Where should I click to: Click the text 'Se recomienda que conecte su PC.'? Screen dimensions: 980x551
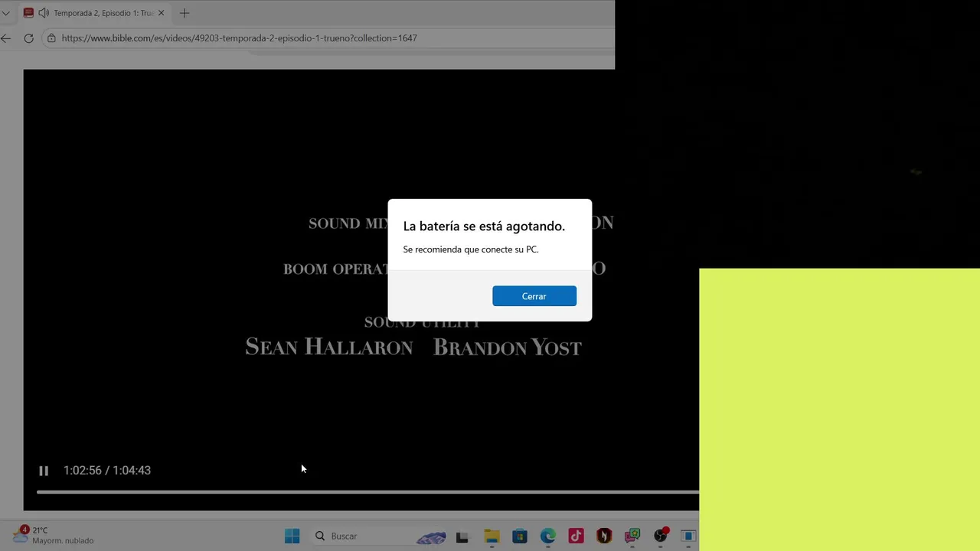point(471,249)
